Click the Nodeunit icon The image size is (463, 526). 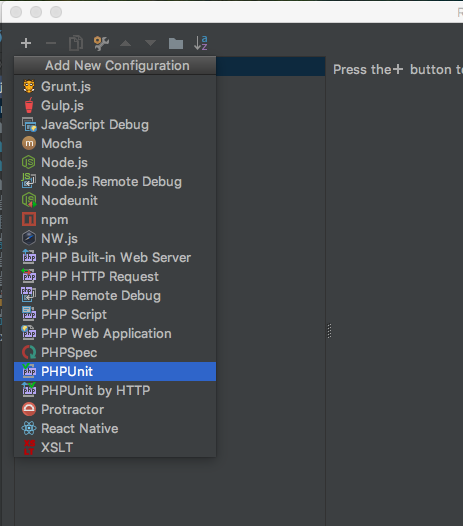click(x=29, y=200)
